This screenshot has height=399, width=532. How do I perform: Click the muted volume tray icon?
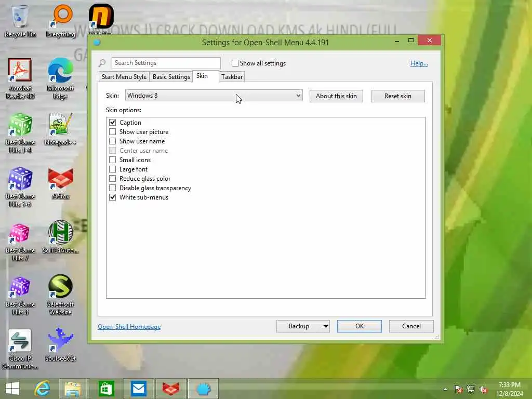click(x=483, y=389)
